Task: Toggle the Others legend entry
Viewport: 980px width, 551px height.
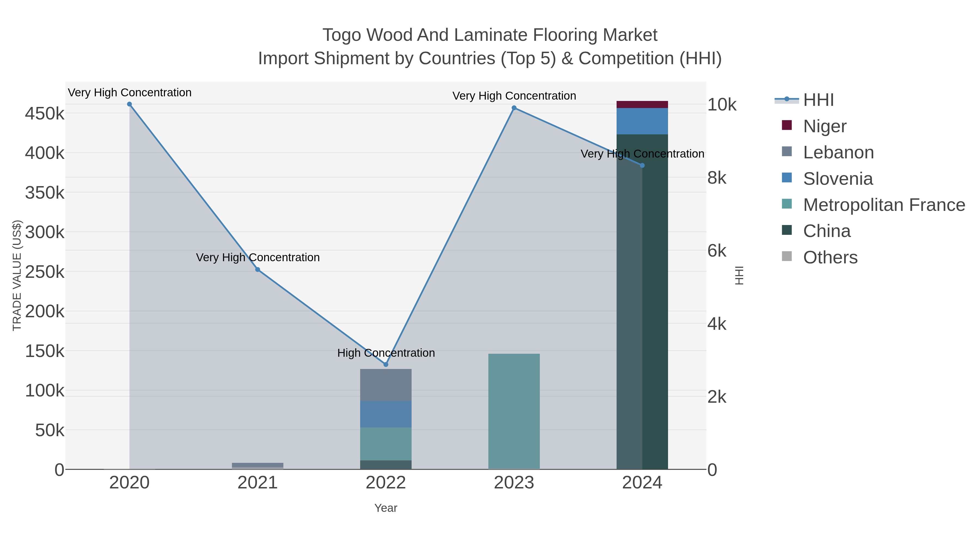Action: coord(819,257)
